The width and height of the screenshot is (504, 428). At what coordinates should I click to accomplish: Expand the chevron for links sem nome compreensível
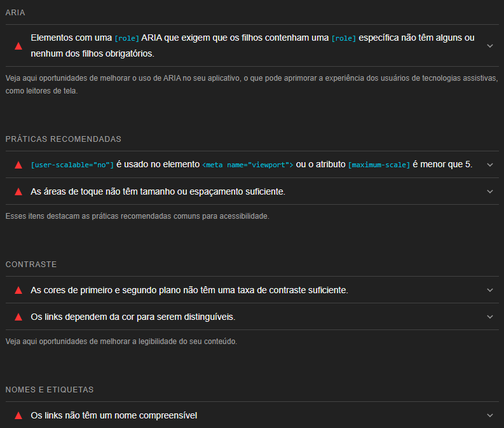point(489,415)
